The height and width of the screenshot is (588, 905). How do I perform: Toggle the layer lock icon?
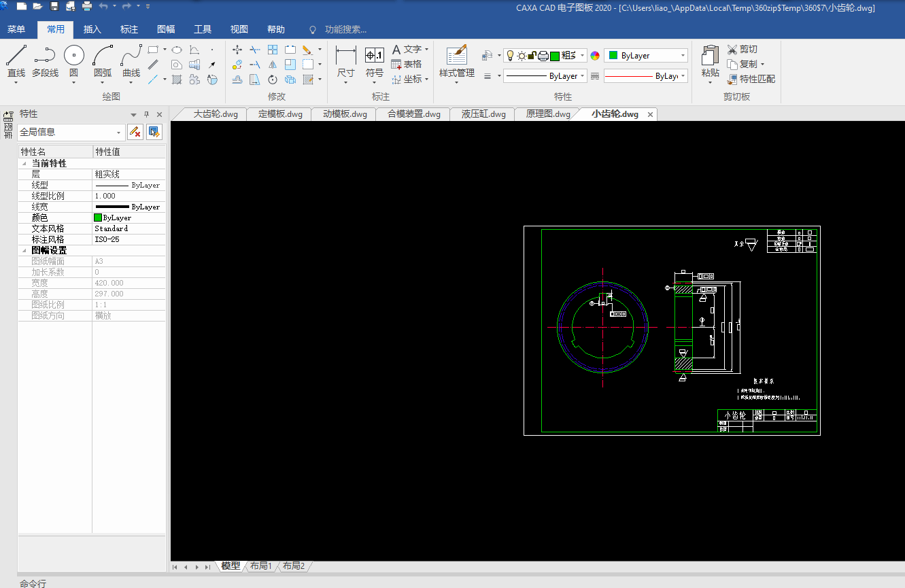click(532, 56)
